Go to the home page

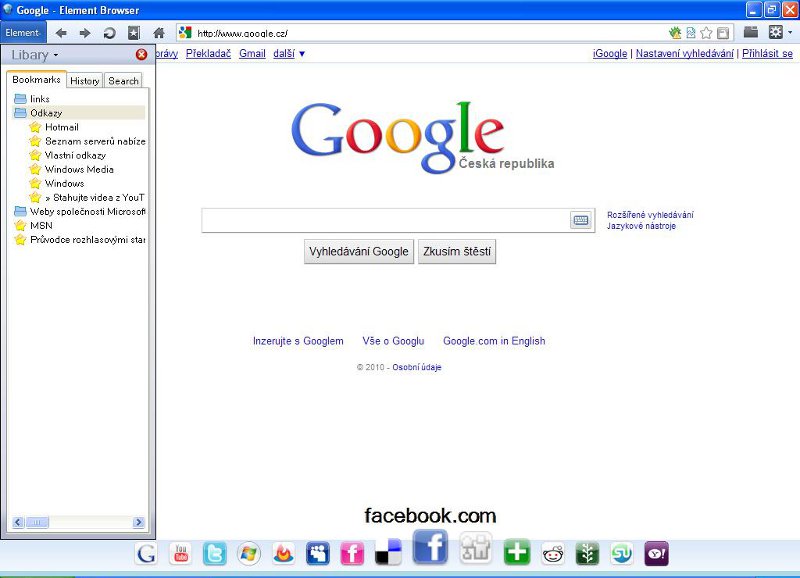[159, 34]
